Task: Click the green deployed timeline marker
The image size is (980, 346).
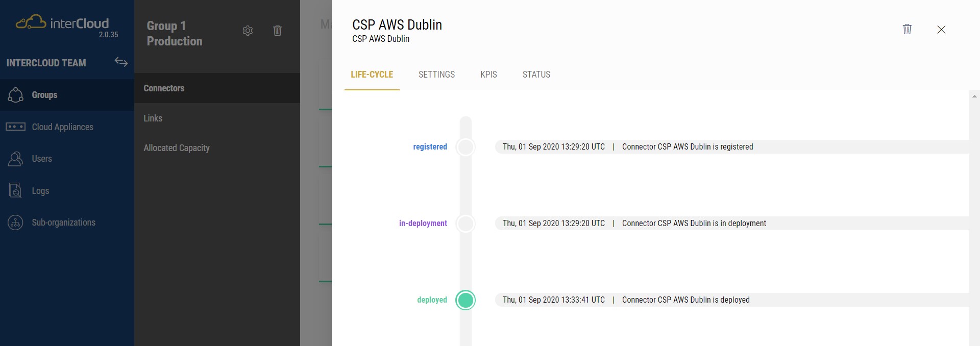Action: 465,300
